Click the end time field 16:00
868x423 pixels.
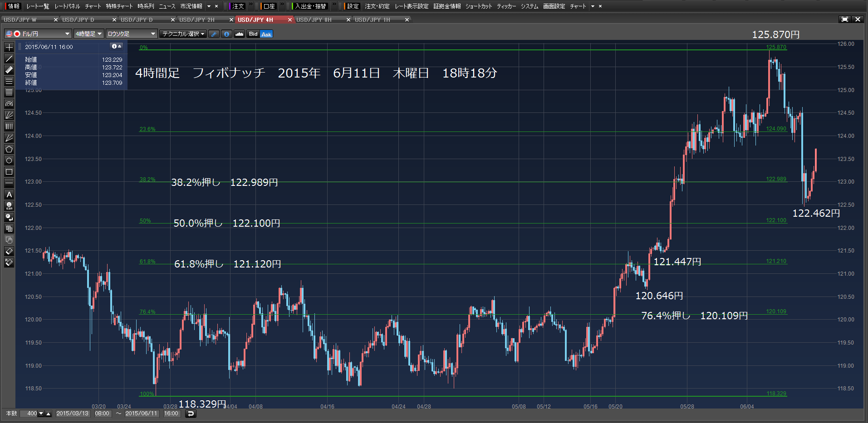click(171, 413)
